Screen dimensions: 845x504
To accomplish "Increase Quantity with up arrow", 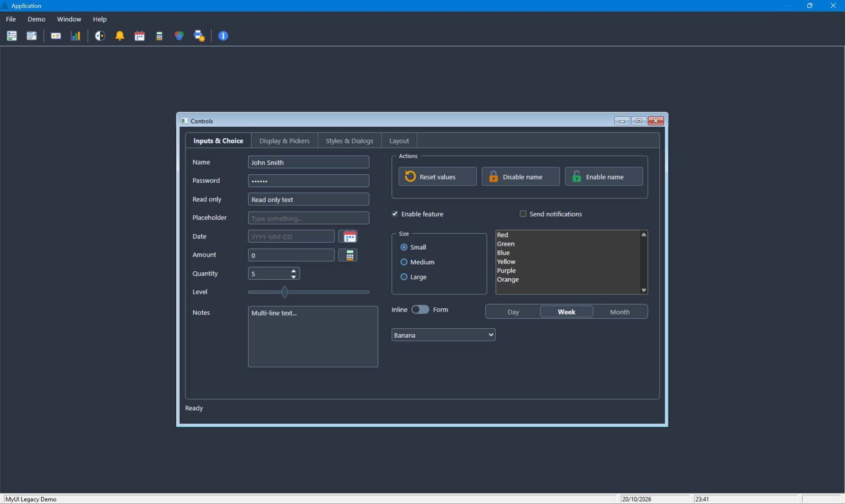I will click(x=294, y=270).
